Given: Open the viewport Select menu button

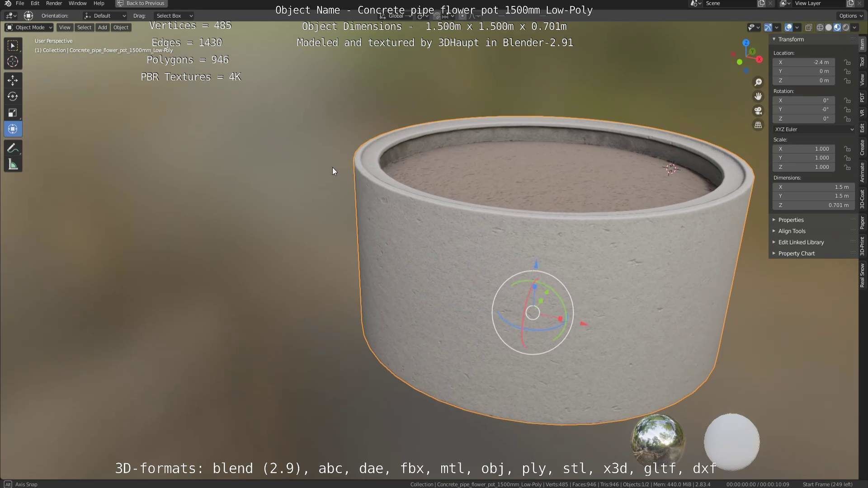Looking at the screenshot, I should 84,28.
